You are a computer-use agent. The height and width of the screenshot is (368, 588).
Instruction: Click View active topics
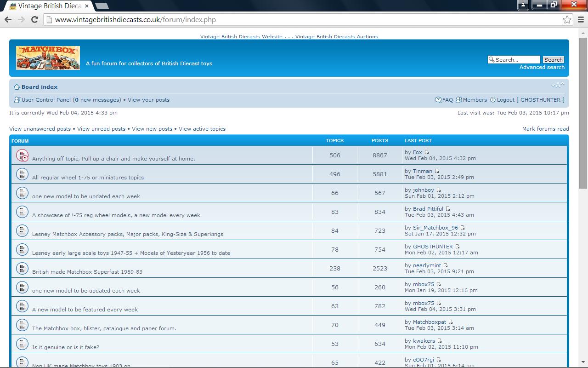(202, 129)
